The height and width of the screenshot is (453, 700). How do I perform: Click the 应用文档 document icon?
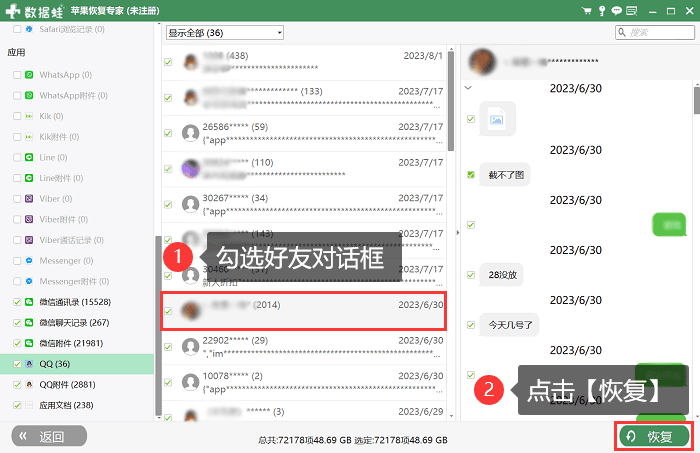point(29,405)
